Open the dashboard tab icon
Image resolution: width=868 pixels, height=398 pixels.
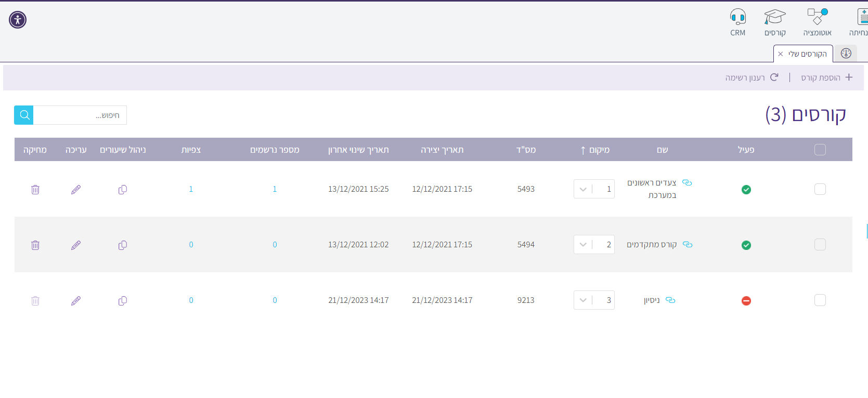coord(846,54)
